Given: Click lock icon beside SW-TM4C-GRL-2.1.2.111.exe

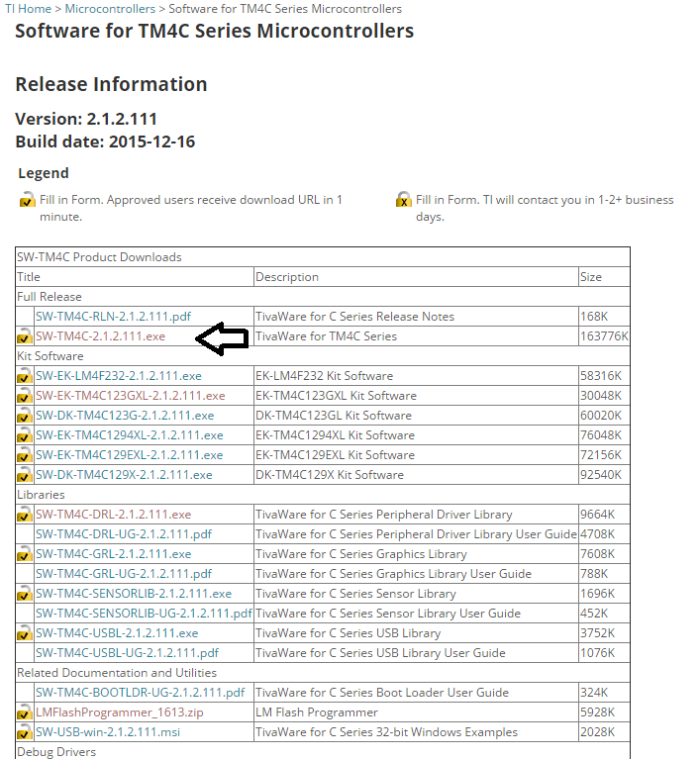Looking at the screenshot, I should 25,554.
